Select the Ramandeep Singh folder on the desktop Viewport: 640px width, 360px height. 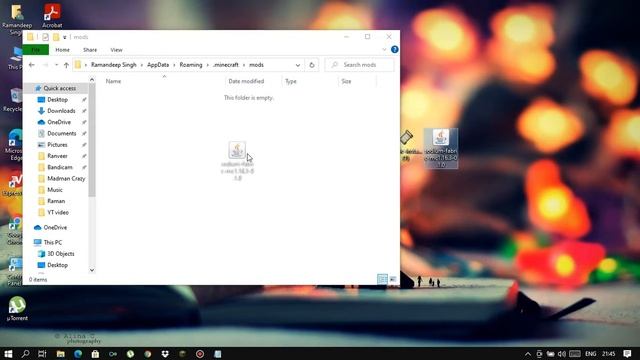(17, 19)
